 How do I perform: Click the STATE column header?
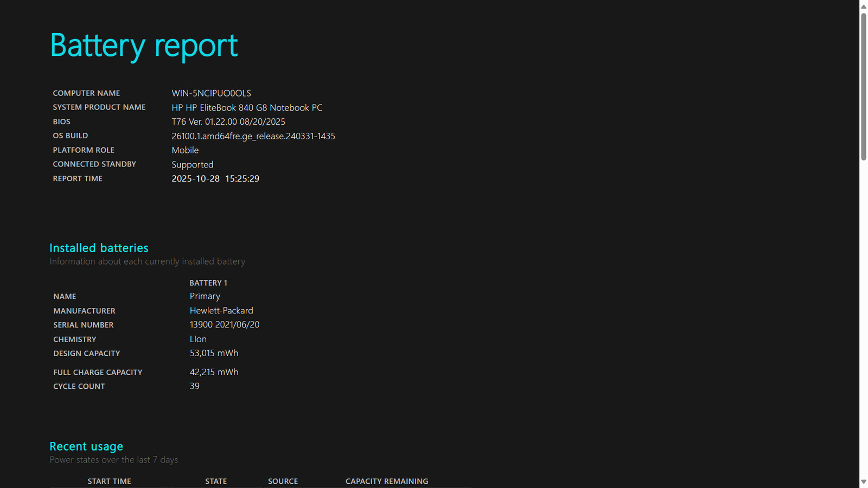[216, 481]
